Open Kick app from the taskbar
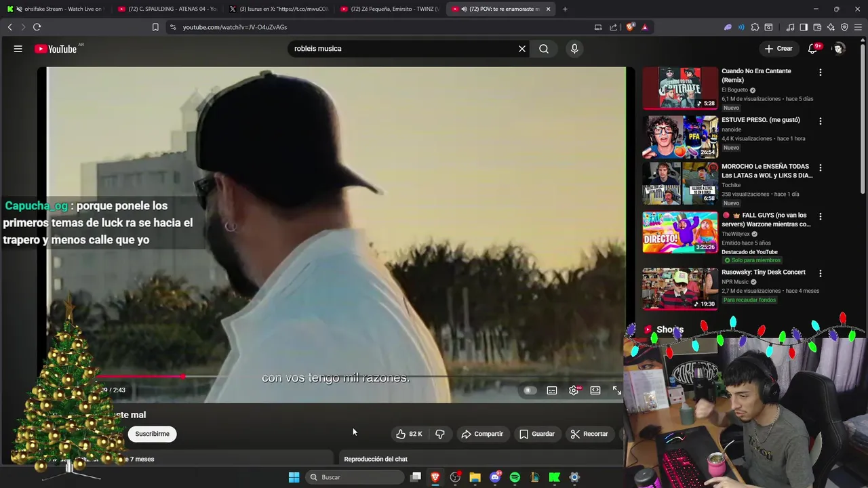This screenshot has height=488, width=868. click(x=555, y=477)
